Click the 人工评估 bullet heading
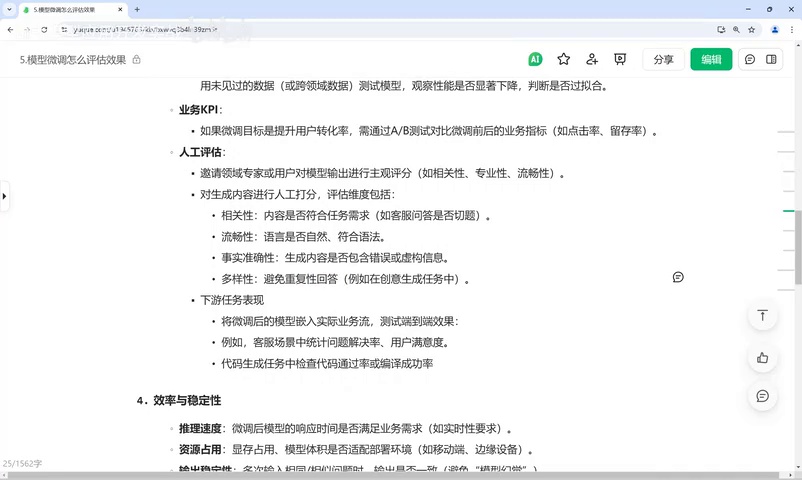This screenshot has height=480, width=802. 202,152
